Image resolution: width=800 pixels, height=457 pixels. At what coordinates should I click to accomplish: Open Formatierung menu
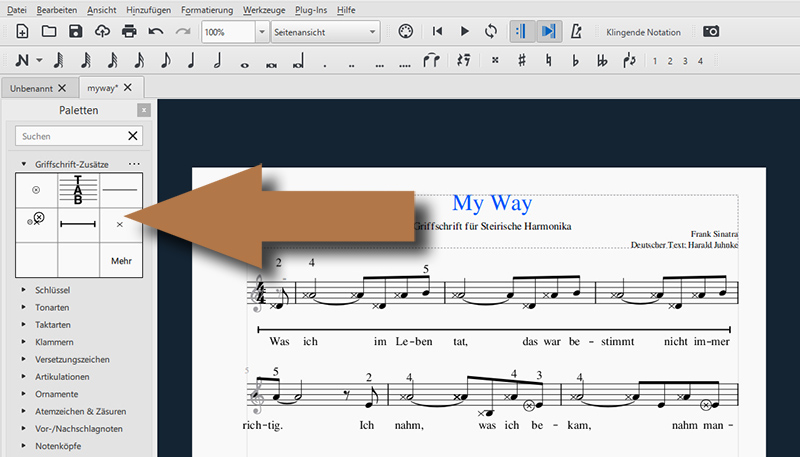[x=207, y=10]
